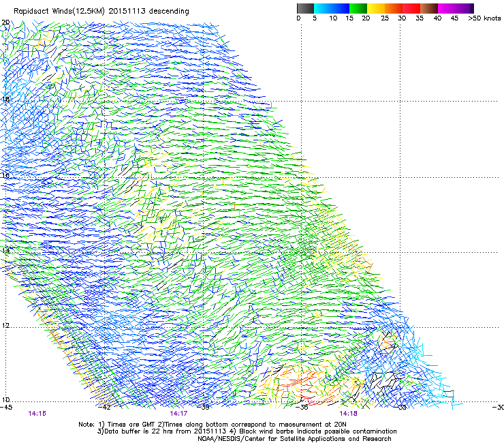Click the legend tick label 40
Viewport: 504px width, 443px height.
(x=437, y=18)
